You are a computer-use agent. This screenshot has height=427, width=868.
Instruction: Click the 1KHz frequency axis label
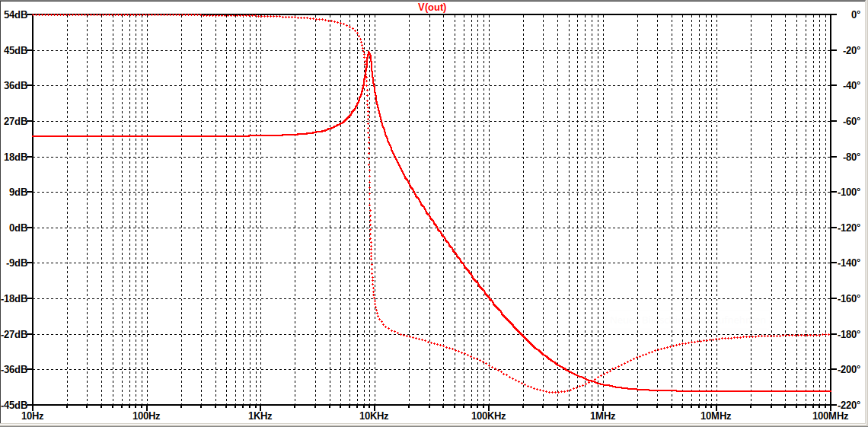(260, 416)
